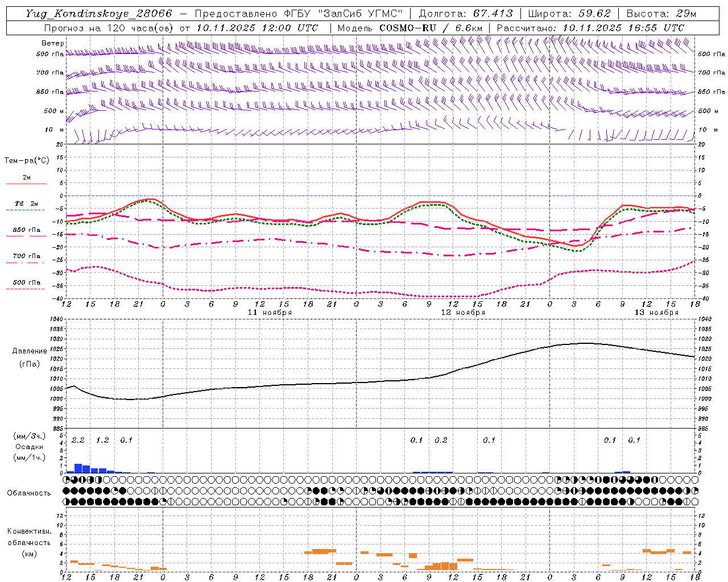This screenshot has height=582, width=728.
Task: Click the 'Тем-ра(°C)' temperature panel label
Action: (27, 161)
